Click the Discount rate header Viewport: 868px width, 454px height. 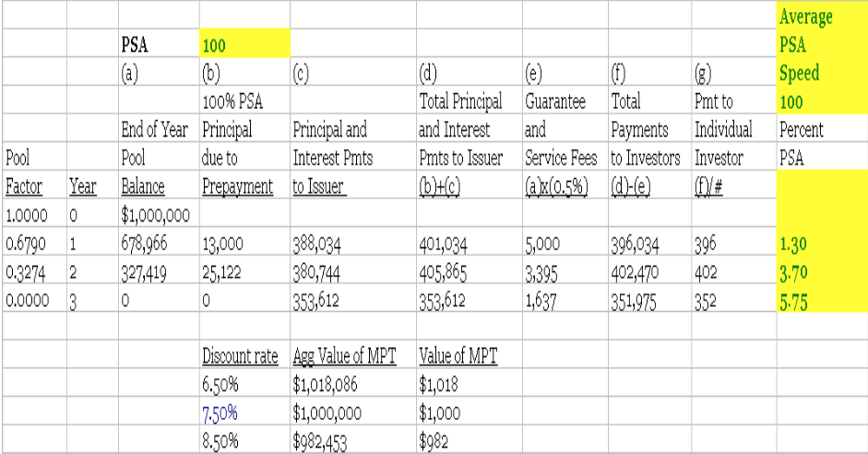pos(240,355)
